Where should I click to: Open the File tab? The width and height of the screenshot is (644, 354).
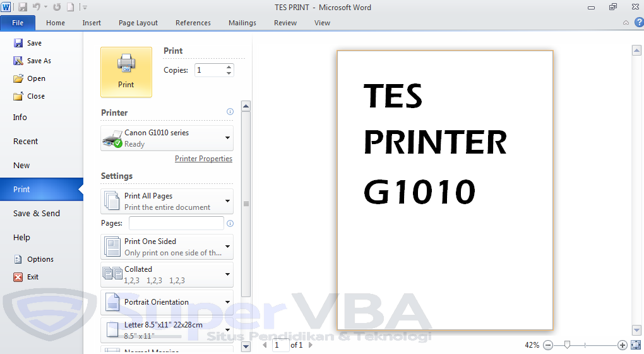[x=18, y=23]
